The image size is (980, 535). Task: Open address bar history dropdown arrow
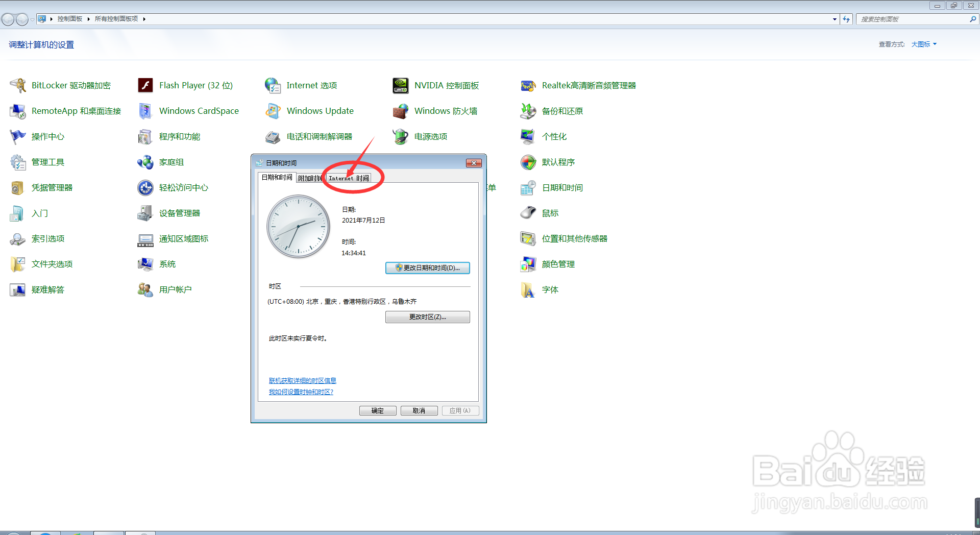click(835, 19)
